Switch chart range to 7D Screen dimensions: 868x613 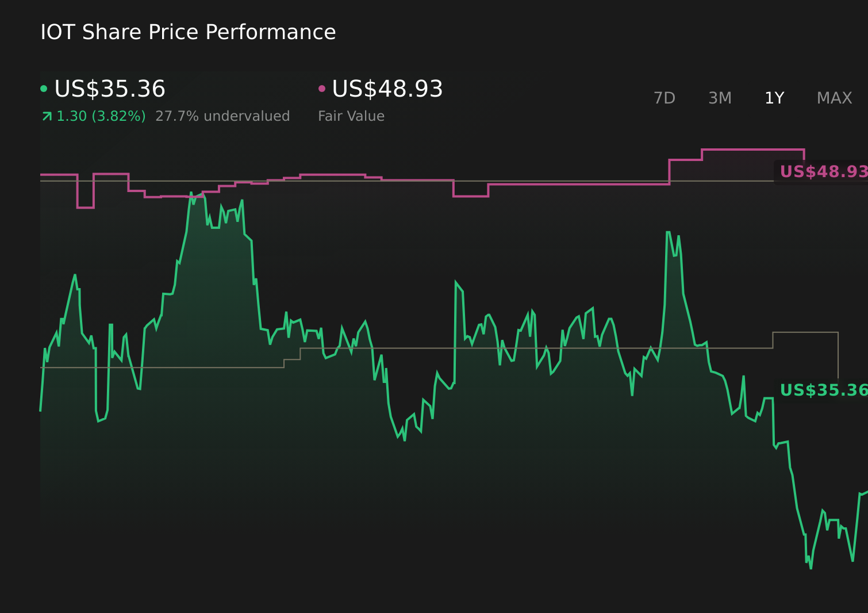664,98
